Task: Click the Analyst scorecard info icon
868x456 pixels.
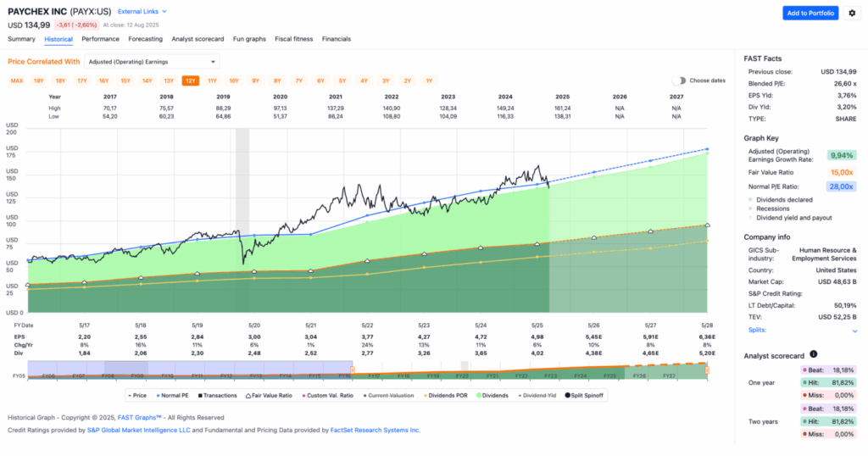Action: pos(813,354)
